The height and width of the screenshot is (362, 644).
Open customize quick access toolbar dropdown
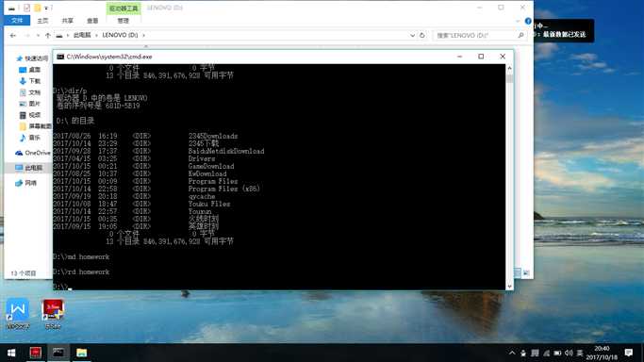coord(46,8)
